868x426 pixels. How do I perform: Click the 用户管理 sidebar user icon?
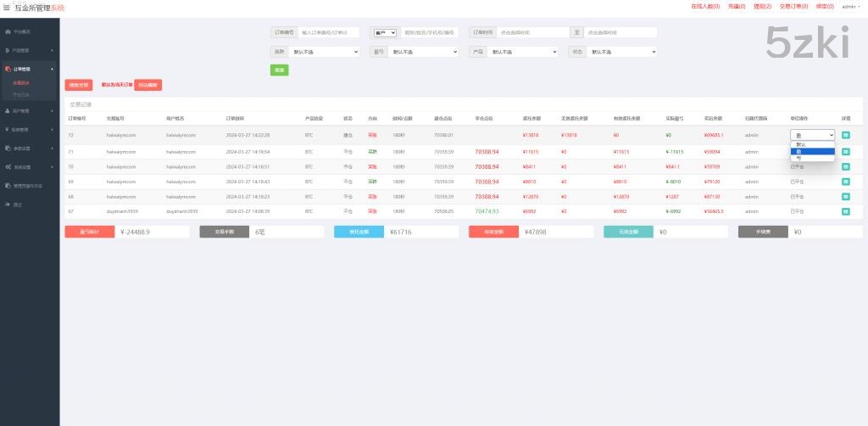click(8, 110)
